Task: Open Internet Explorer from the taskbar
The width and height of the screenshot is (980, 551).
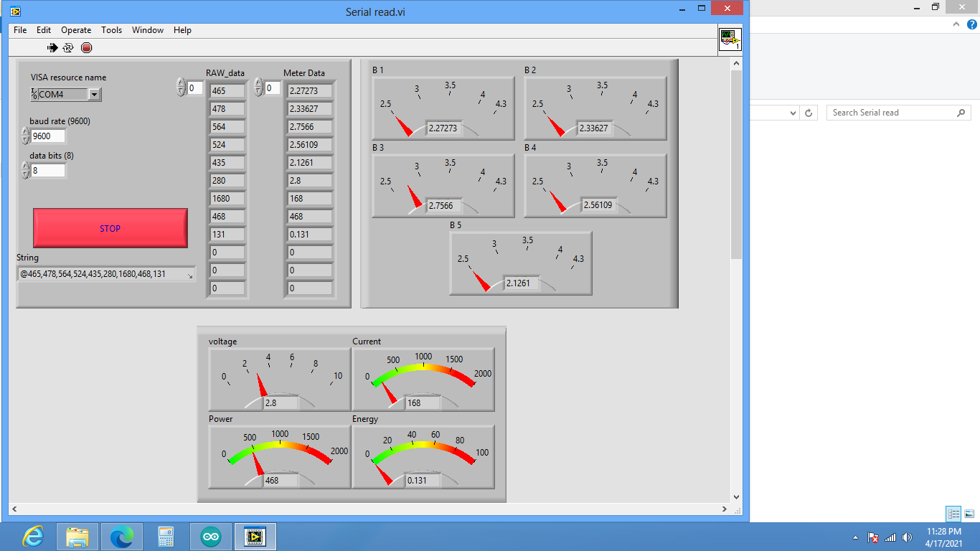Action: [32, 536]
